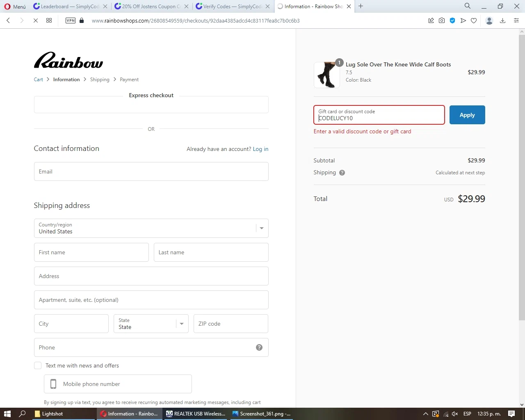Click the Shipping breadcrumb step
The height and width of the screenshot is (420, 525).
tap(100, 80)
